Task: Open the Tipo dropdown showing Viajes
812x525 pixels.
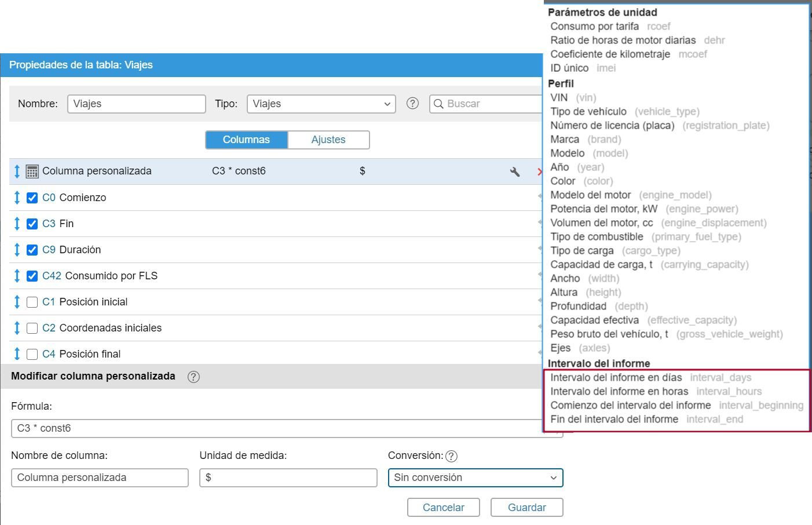Action: pos(321,104)
